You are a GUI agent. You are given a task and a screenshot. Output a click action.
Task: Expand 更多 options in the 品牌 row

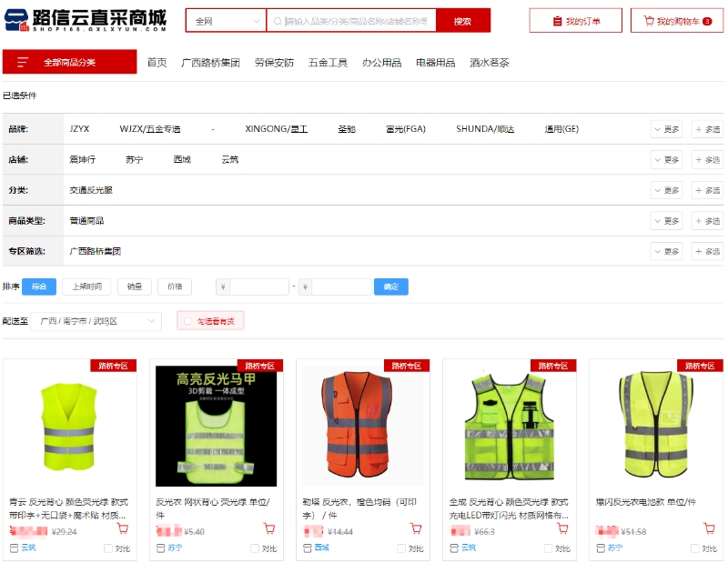point(665,128)
